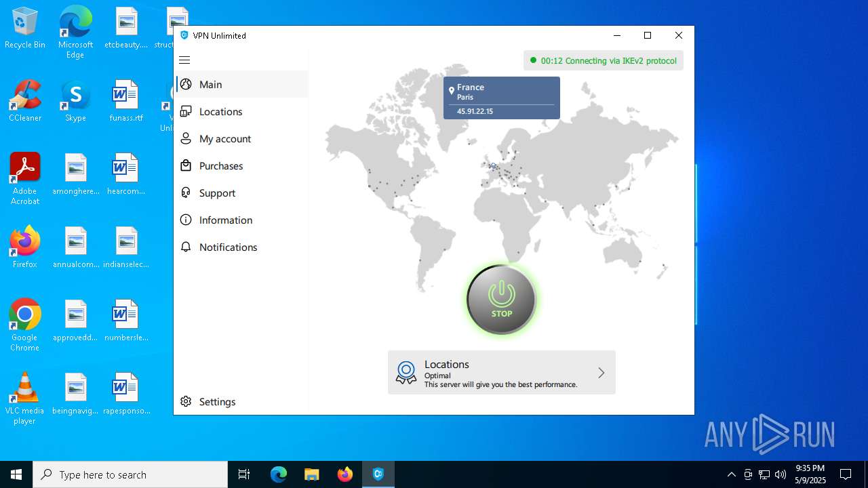Open Purchases in sidebar

point(242,166)
